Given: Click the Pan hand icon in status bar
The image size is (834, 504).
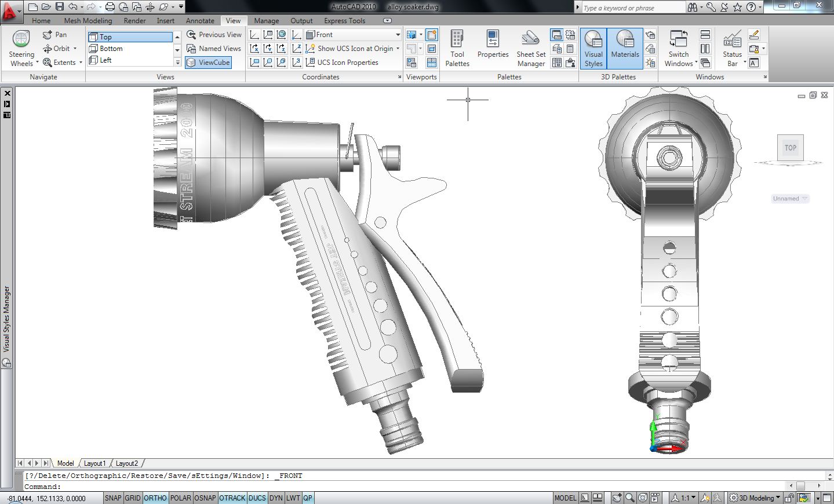Looking at the screenshot, I should click(618, 498).
